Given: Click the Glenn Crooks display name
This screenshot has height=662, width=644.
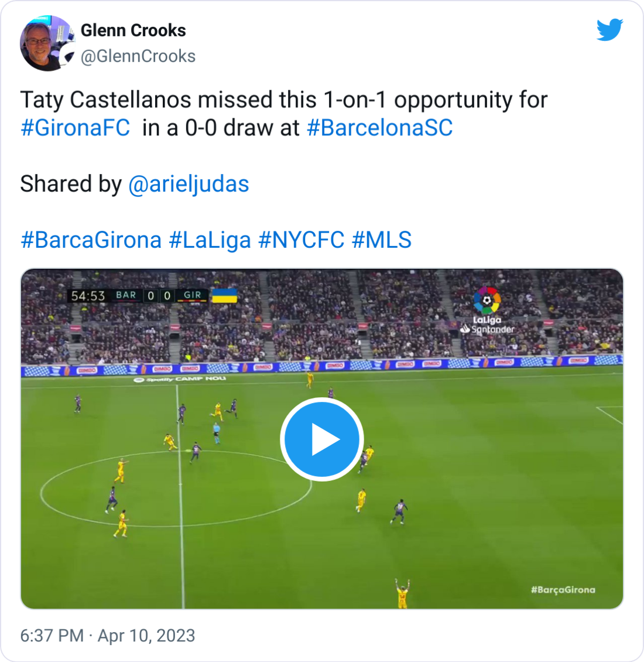Looking at the screenshot, I should [133, 30].
